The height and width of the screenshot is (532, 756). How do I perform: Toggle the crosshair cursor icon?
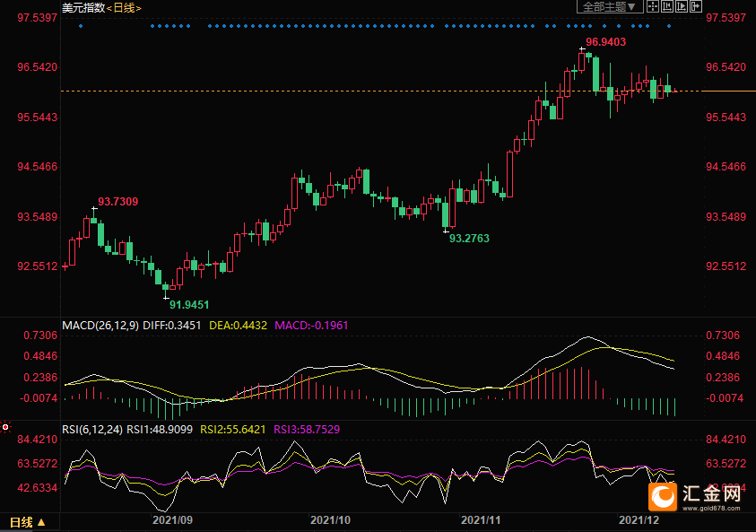653,7
